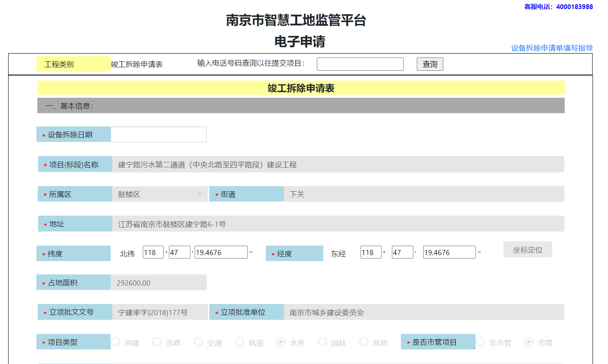Click the 竣工拆除申请表 text beside 工程类别
This screenshot has width=608, height=364.
pyautogui.click(x=137, y=64)
